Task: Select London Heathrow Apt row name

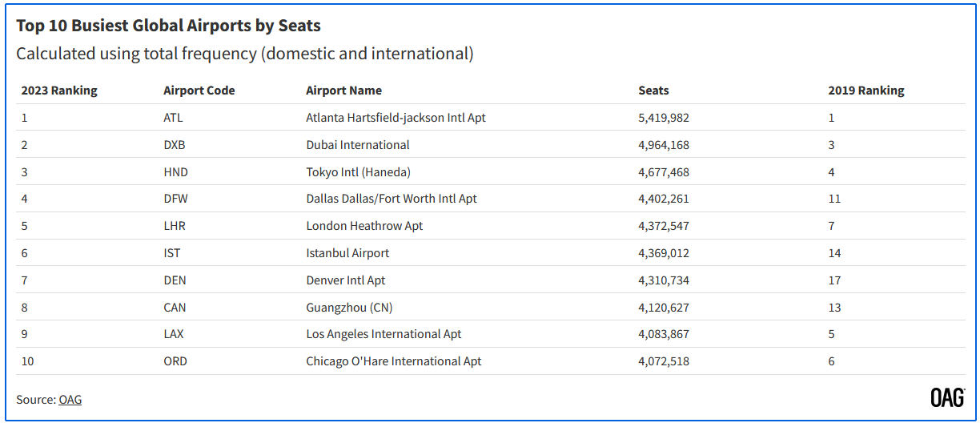Action: (364, 226)
